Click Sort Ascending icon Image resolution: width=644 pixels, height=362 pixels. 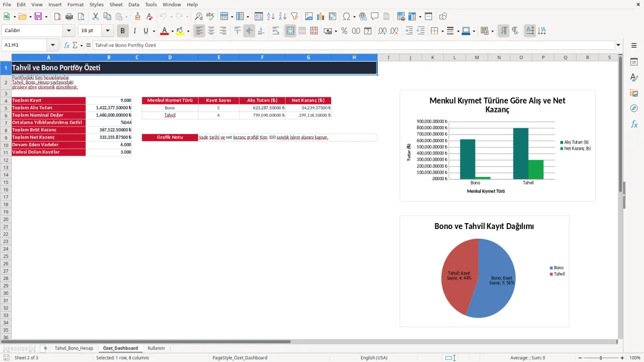click(270, 17)
